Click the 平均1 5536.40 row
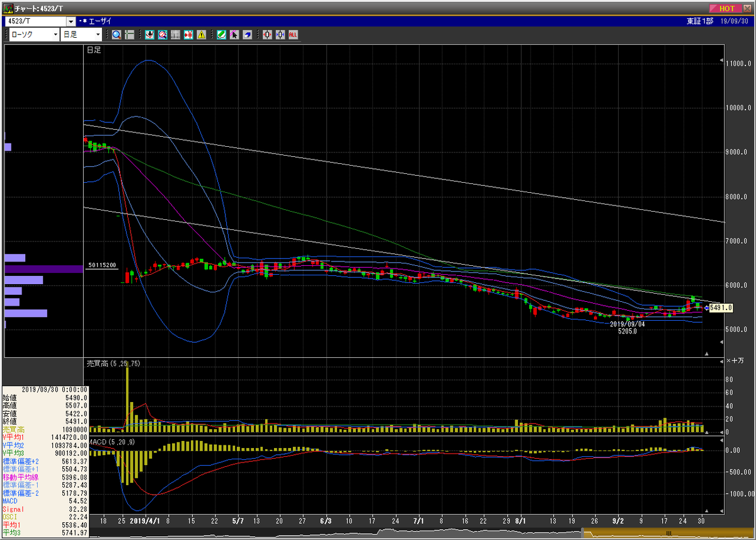Screen dimensions: 756x540 click(45, 524)
